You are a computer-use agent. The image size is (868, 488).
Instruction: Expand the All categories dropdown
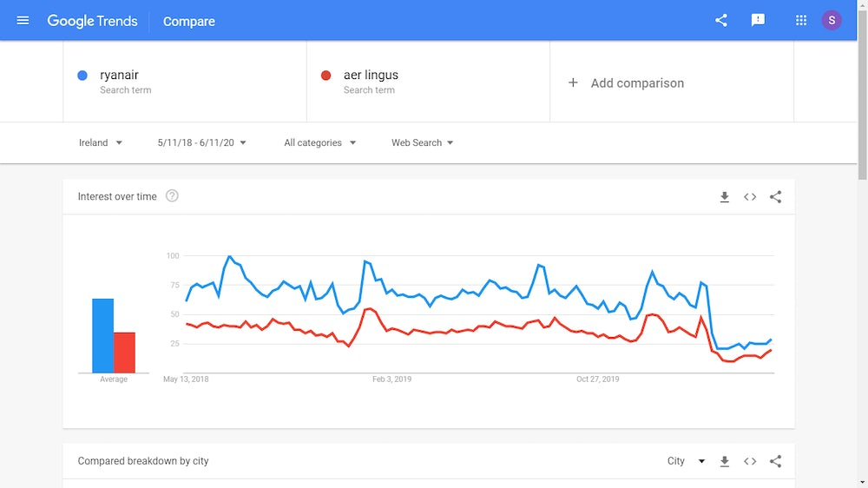point(320,142)
